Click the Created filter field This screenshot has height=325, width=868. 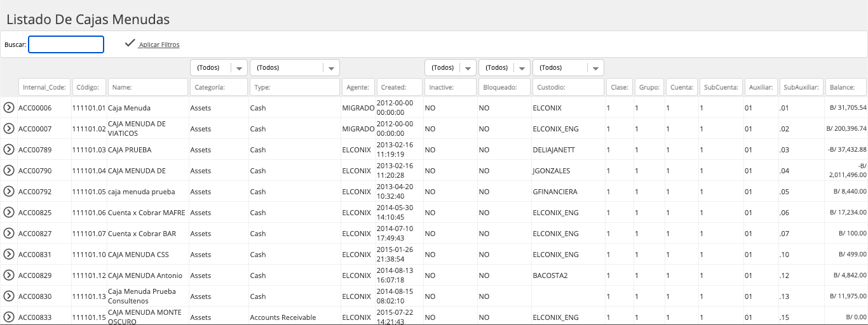400,87
